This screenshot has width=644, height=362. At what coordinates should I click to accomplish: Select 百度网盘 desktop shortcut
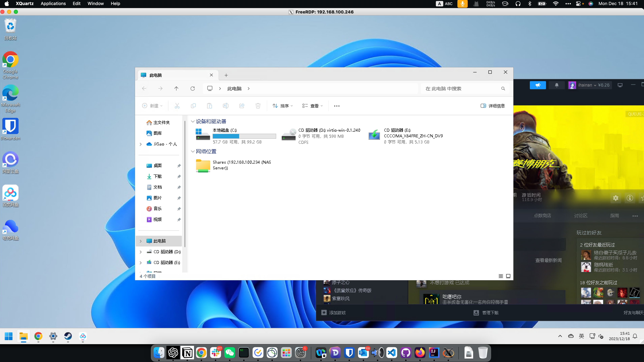tap(10, 196)
